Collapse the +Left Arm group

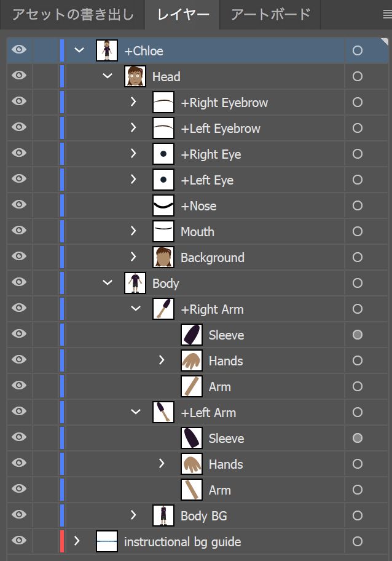coord(135,412)
